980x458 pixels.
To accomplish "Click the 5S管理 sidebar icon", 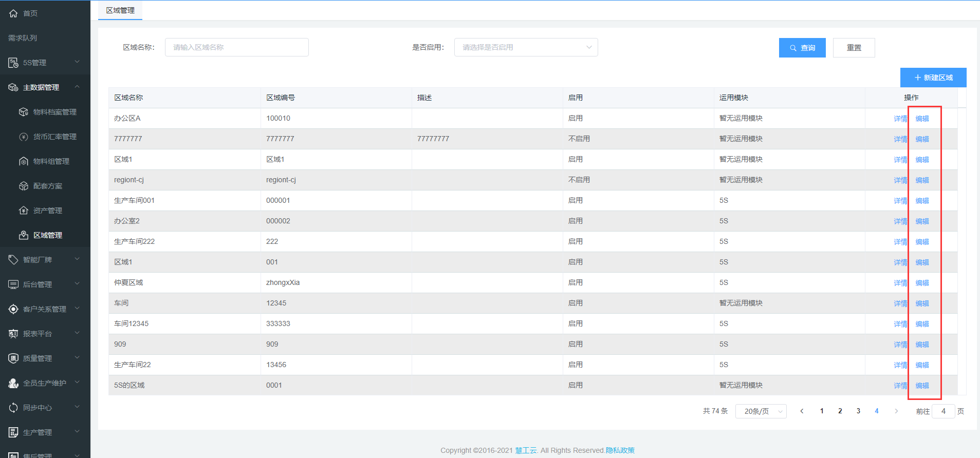I will [x=13, y=63].
